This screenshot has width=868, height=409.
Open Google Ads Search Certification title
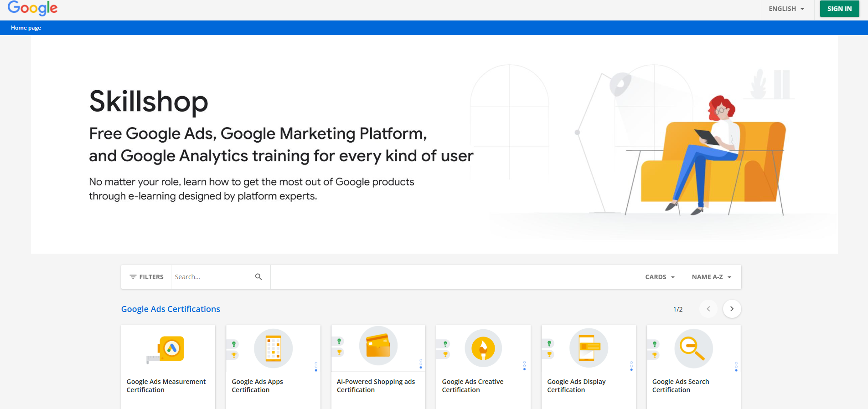click(x=681, y=386)
